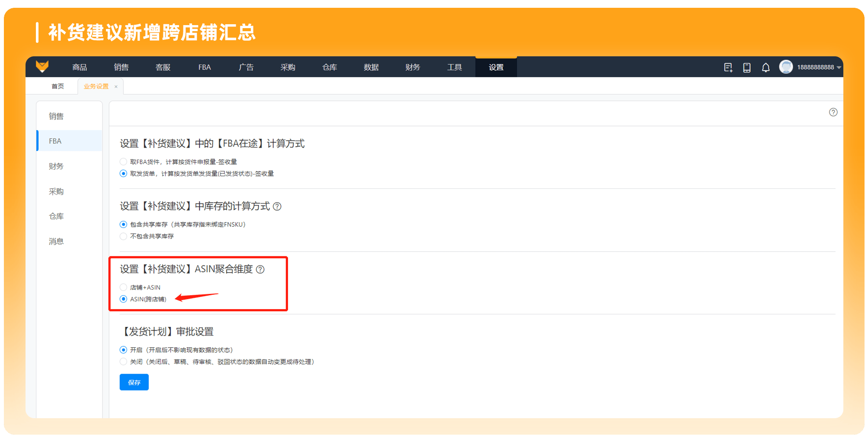The width and height of the screenshot is (868, 442).
Task: Open the task list icon in top bar
Action: coord(728,68)
